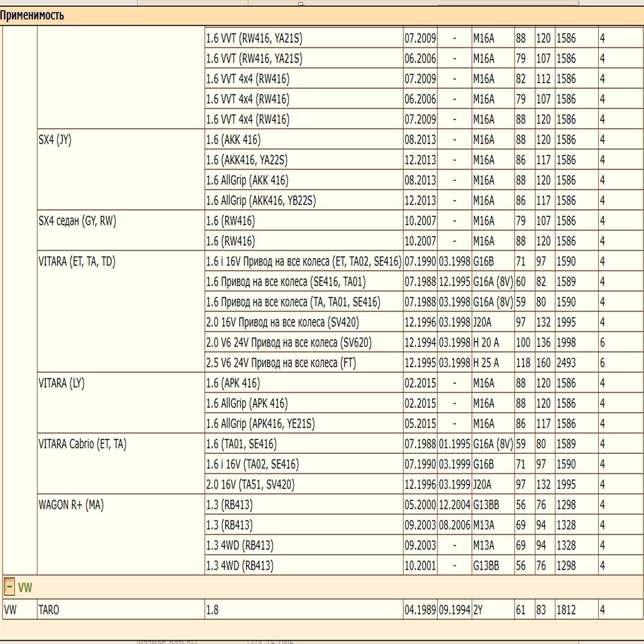This screenshot has height=644, width=644.
Task: Click the 2Y engine code cell
Action: 478,610
